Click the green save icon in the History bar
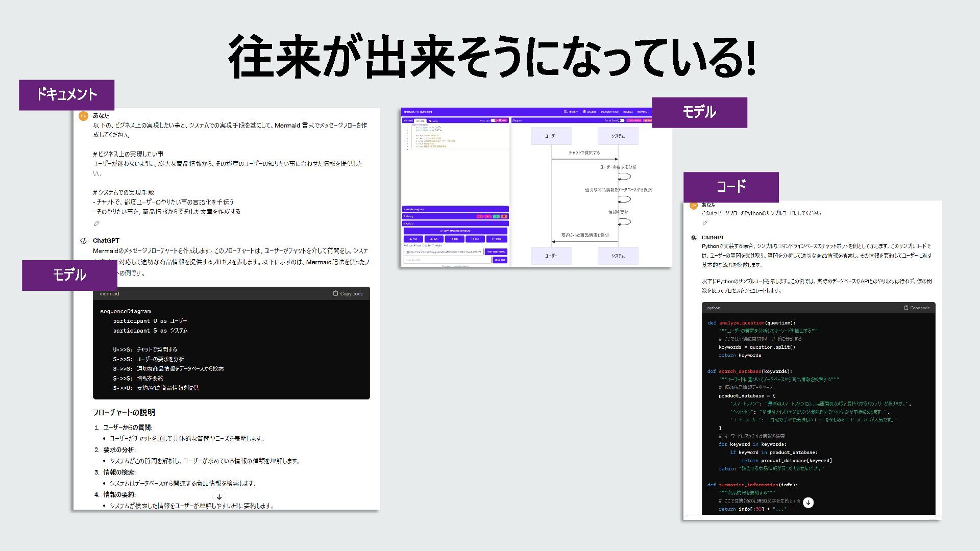 (x=496, y=216)
